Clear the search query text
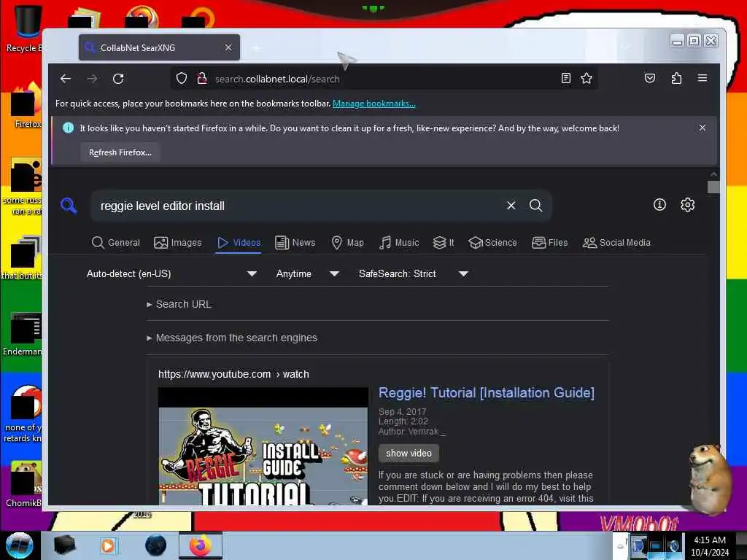The width and height of the screenshot is (747, 560). 511,205
